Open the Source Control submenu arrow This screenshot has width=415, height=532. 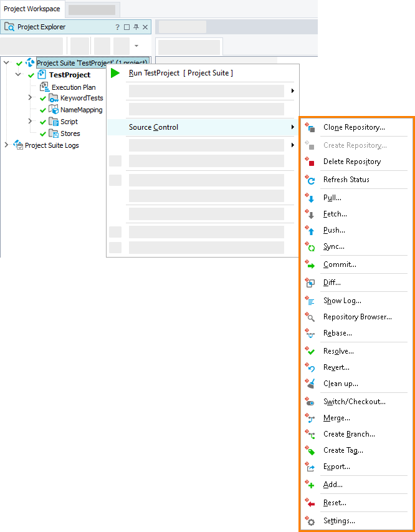(x=293, y=127)
